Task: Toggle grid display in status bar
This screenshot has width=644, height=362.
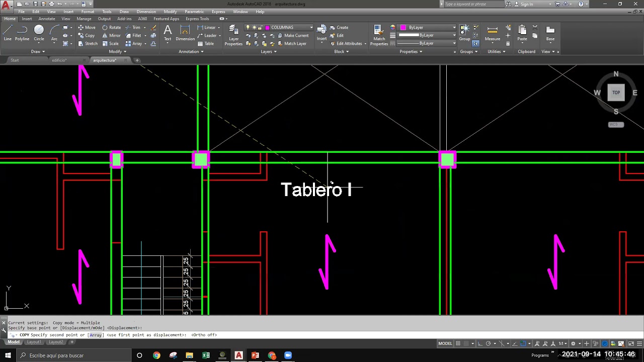Action: pos(458,343)
